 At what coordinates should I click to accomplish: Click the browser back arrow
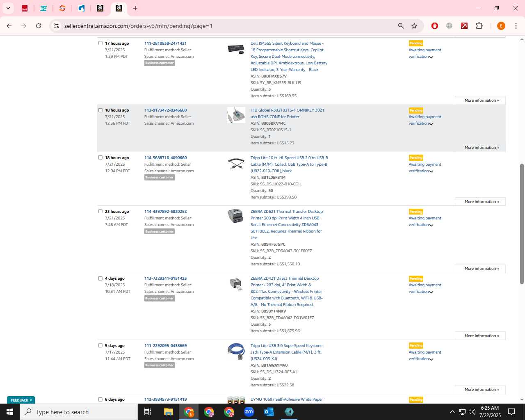click(9, 26)
